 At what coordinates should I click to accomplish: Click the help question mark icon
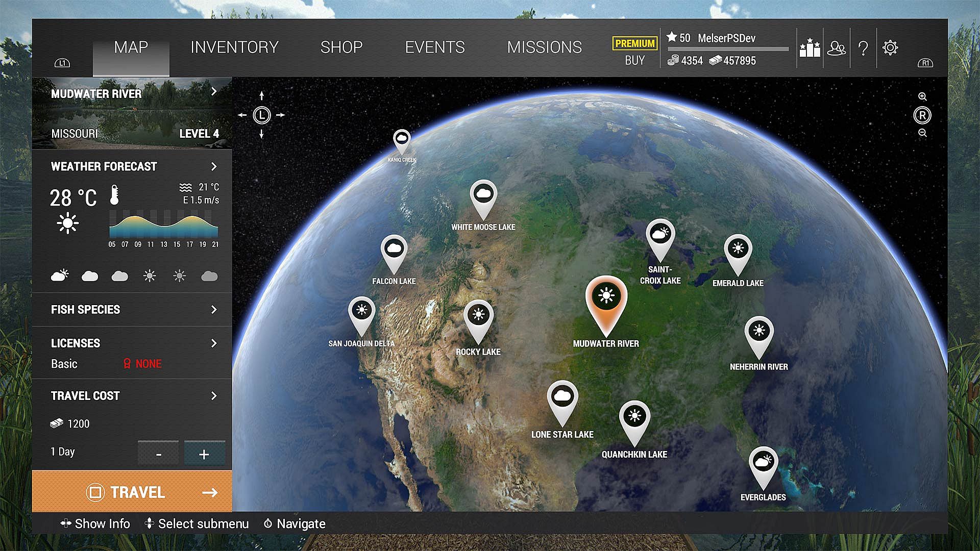(x=863, y=48)
